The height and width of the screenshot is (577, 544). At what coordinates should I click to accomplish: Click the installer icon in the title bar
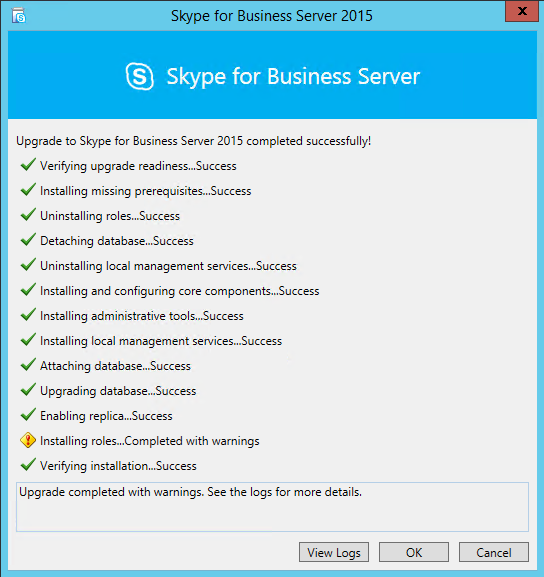pos(18,16)
